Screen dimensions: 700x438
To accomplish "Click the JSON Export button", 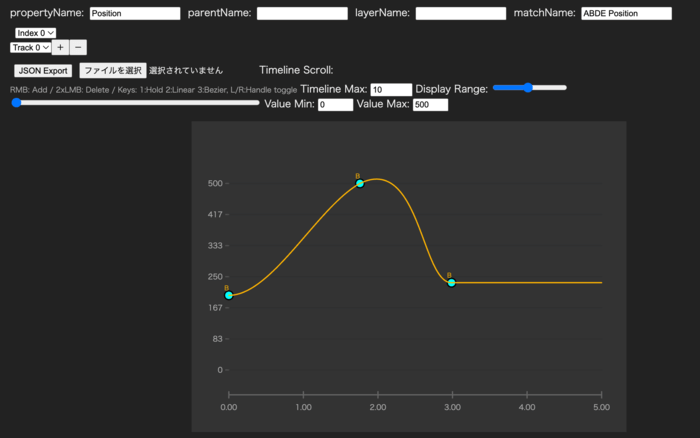I will click(43, 71).
